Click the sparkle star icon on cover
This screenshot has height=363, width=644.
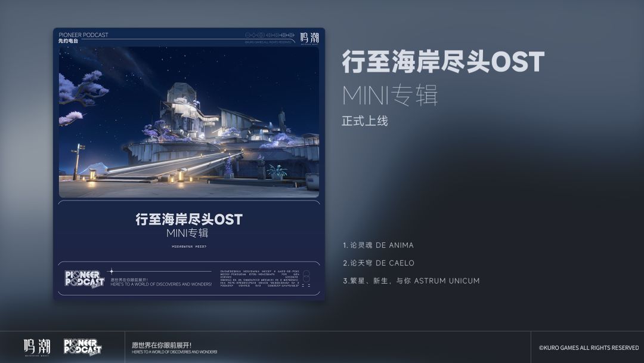coord(110,271)
